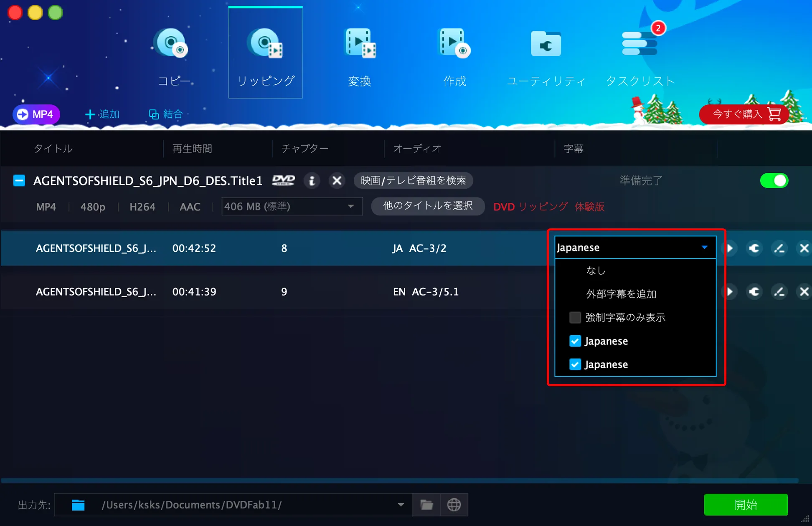Show source information with the i icon
Screen dimensions: 812x526
(312, 181)
